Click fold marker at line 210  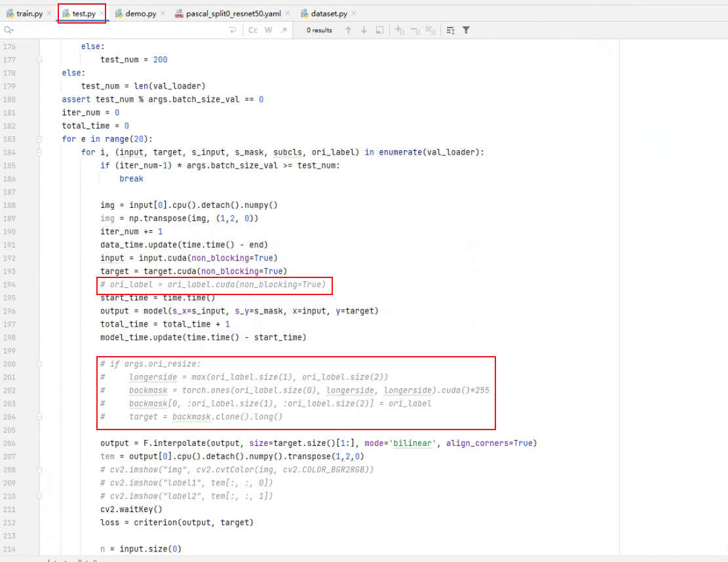pos(39,496)
